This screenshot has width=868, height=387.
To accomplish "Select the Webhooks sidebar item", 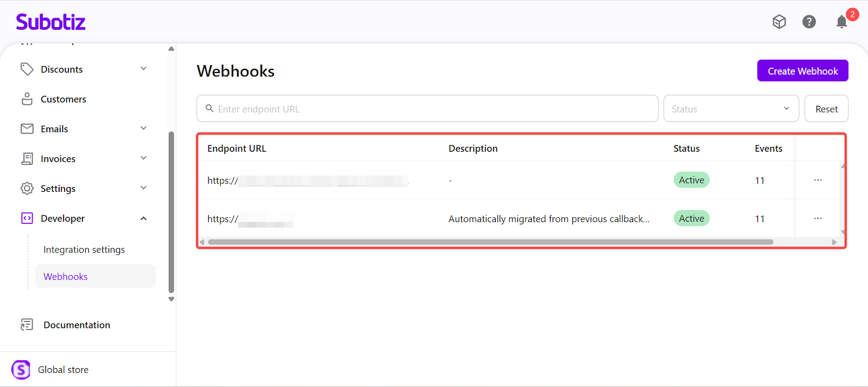I will click(x=66, y=276).
